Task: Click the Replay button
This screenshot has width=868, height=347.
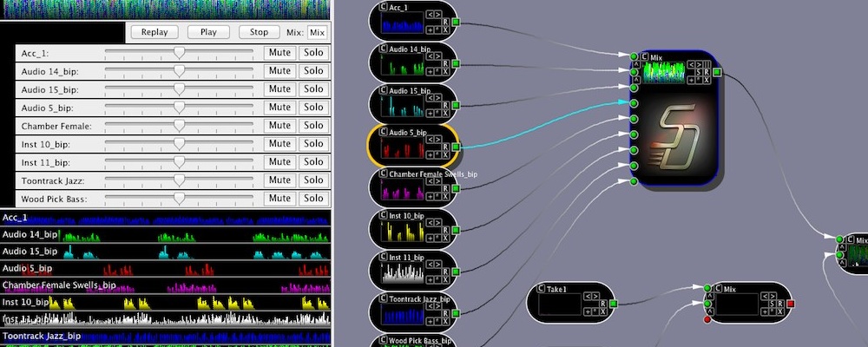Action: click(155, 32)
